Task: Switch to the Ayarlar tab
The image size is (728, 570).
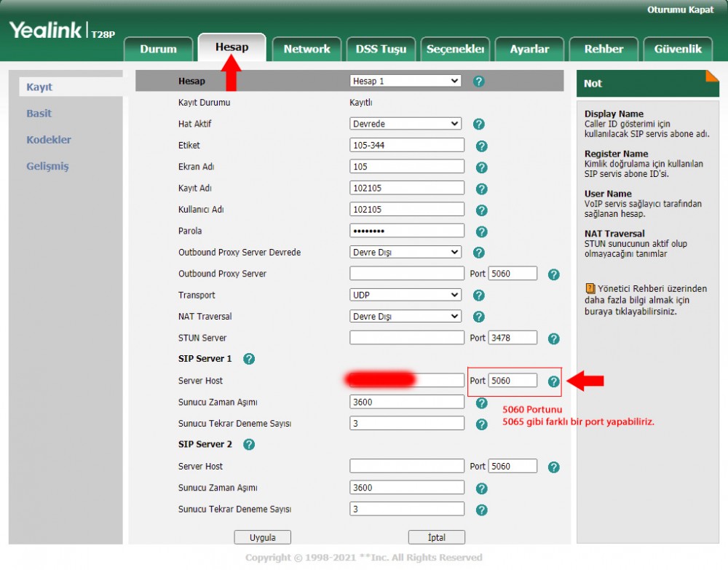Action: tap(529, 50)
